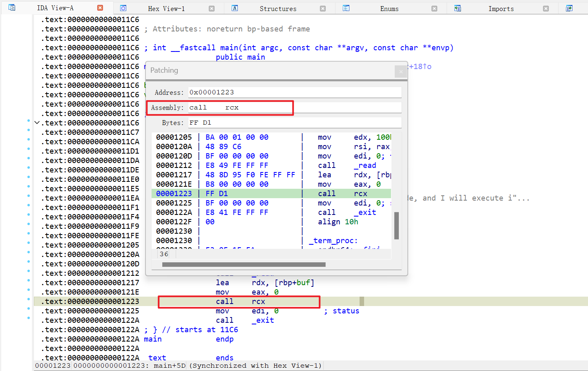Collapse the main function at 11C6
This screenshot has width=588, height=371.
[x=37, y=123]
